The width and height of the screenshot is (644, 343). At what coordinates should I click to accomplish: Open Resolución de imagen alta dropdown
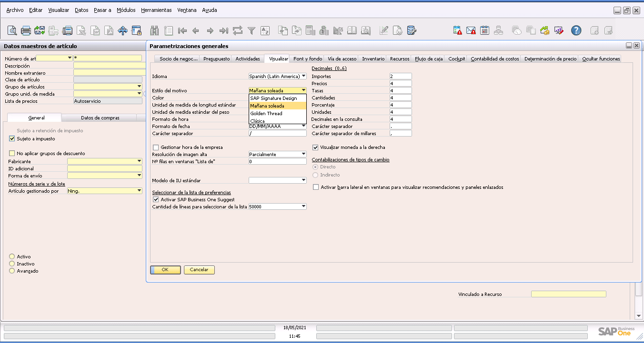coord(303,154)
